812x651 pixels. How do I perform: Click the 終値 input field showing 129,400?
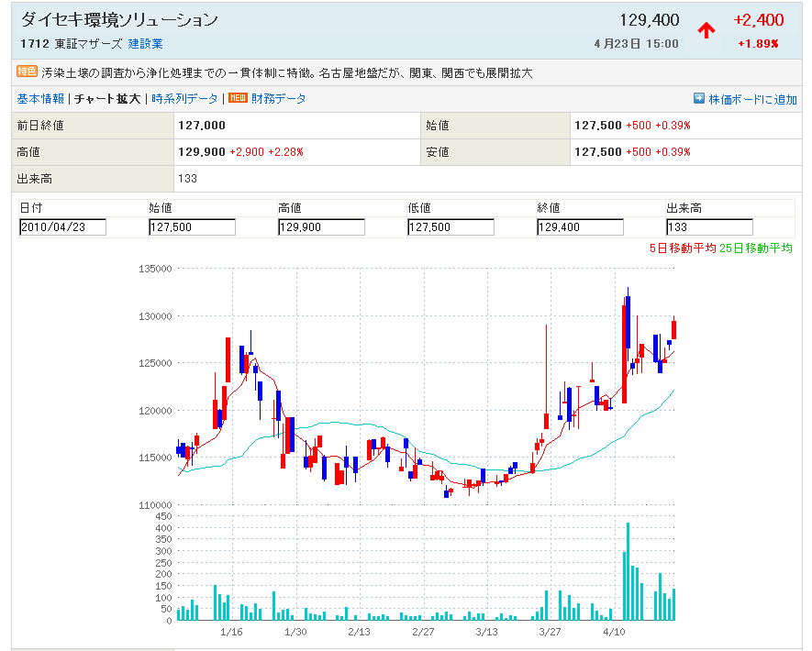(x=581, y=227)
